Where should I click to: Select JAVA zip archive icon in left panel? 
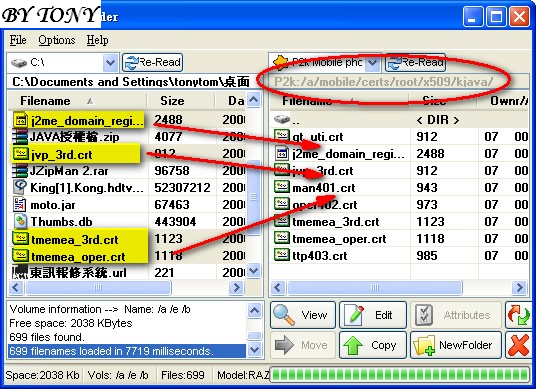(x=20, y=137)
